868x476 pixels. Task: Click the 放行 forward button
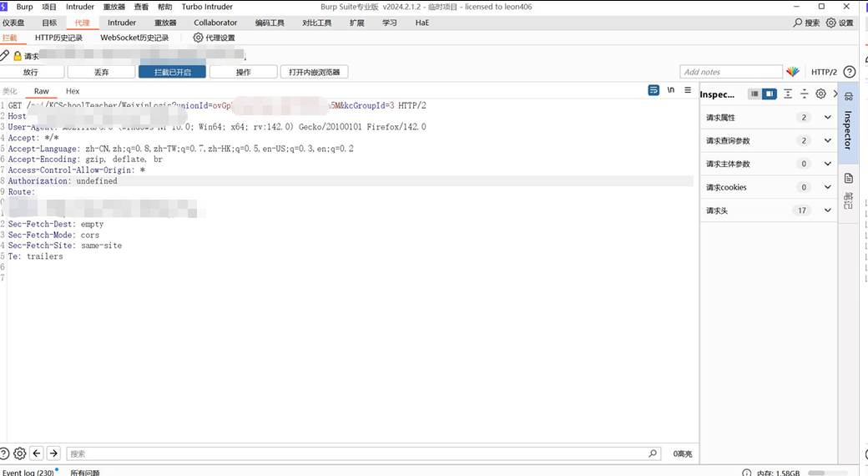[x=31, y=72]
